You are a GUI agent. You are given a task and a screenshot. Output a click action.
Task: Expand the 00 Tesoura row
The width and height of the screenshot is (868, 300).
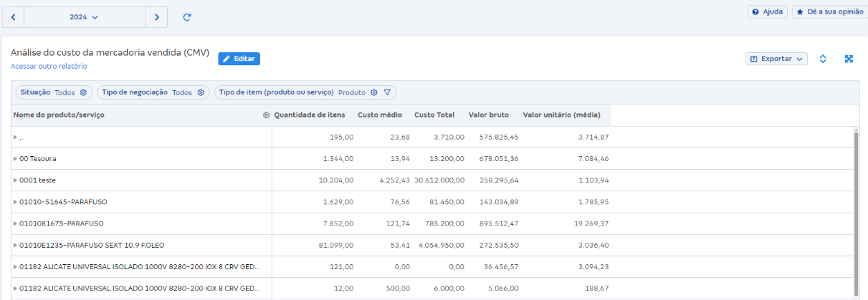coord(16,159)
